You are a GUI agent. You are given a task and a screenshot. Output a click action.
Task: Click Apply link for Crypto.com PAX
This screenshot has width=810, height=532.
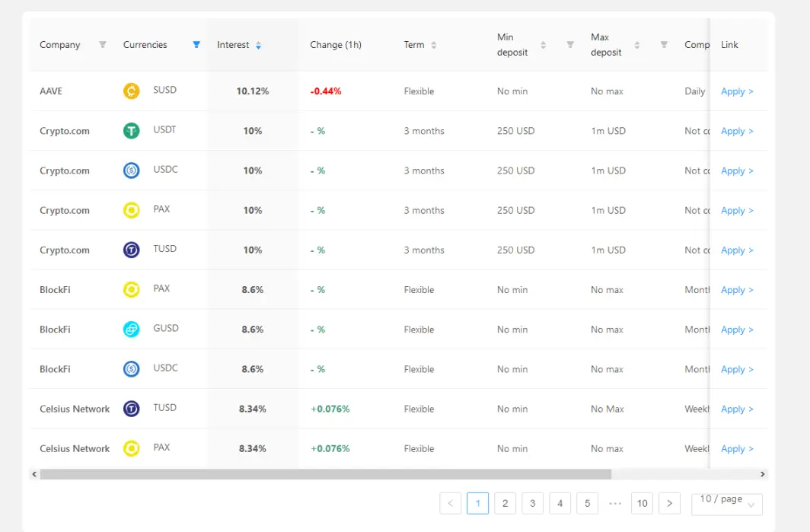pos(737,211)
